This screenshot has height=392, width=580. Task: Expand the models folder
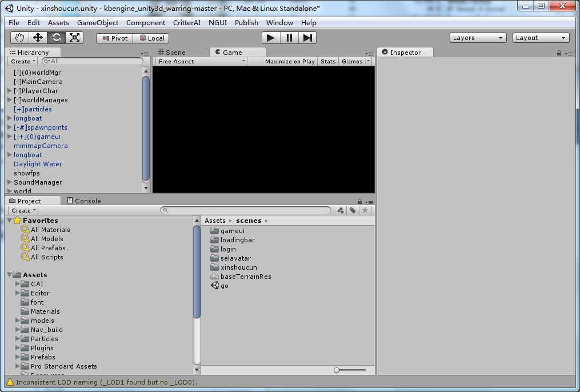point(17,320)
